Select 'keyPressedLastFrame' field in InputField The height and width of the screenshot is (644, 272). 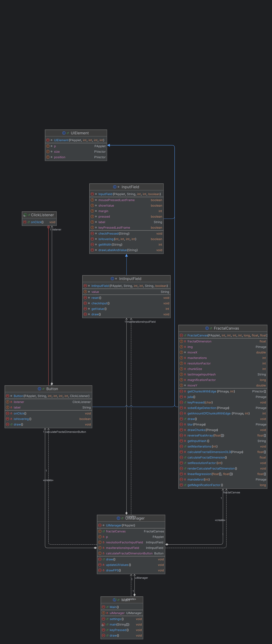pyautogui.click(x=126, y=227)
